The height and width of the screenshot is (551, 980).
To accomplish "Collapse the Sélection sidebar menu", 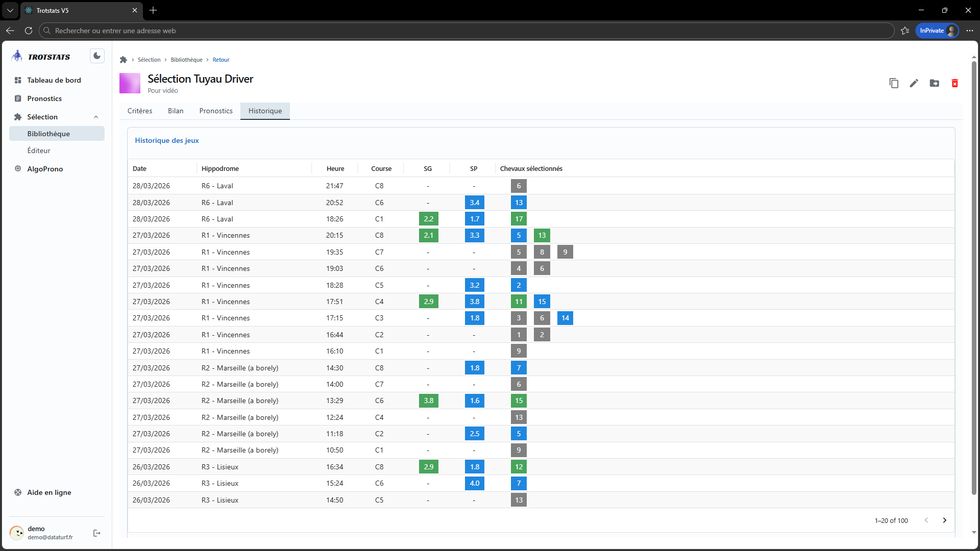I will 96,117.
